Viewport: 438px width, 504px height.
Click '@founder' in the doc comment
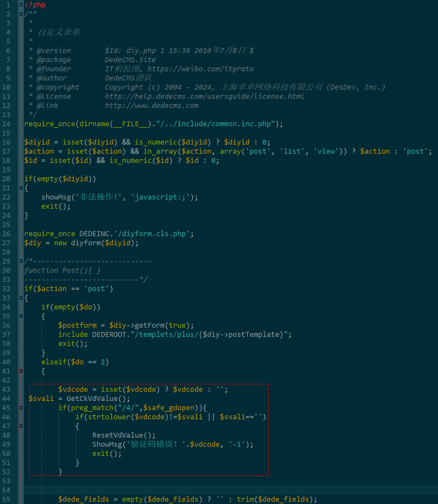tap(54, 69)
